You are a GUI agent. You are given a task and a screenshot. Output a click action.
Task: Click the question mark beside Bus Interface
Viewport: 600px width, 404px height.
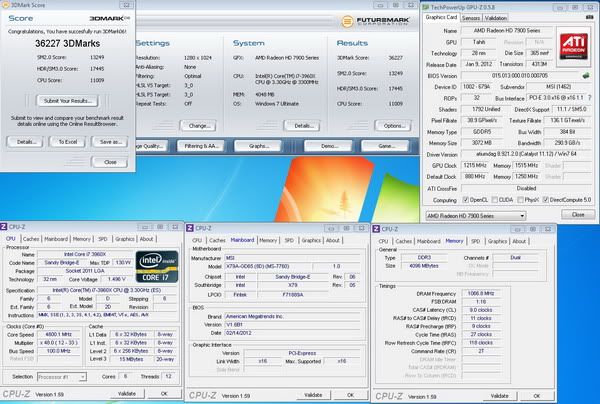(590, 98)
